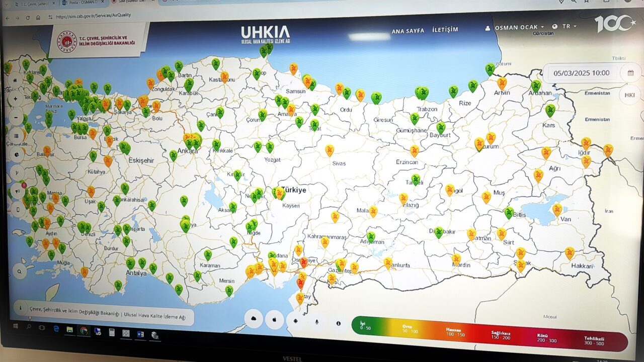
Task: Click the cloud weather icon button
Action: 254,319
